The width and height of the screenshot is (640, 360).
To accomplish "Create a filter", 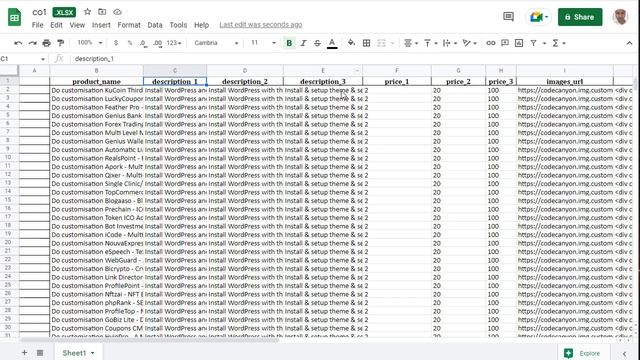I will (x=533, y=43).
